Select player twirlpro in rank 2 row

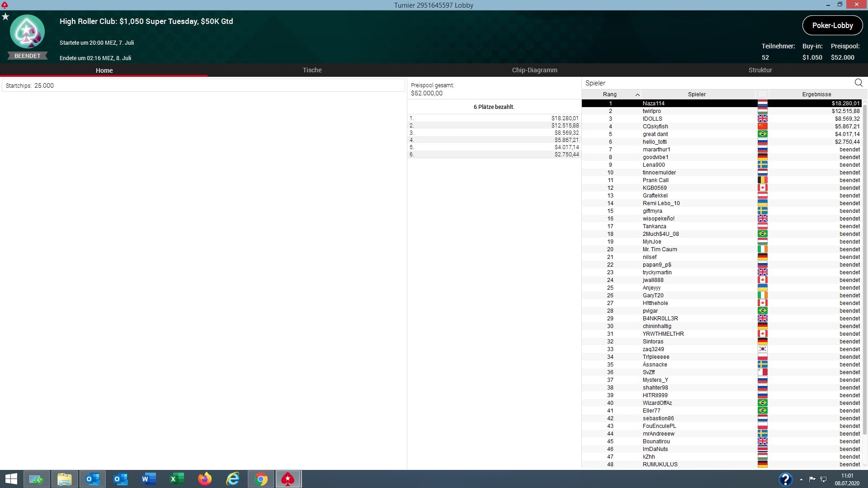click(x=651, y=111)
